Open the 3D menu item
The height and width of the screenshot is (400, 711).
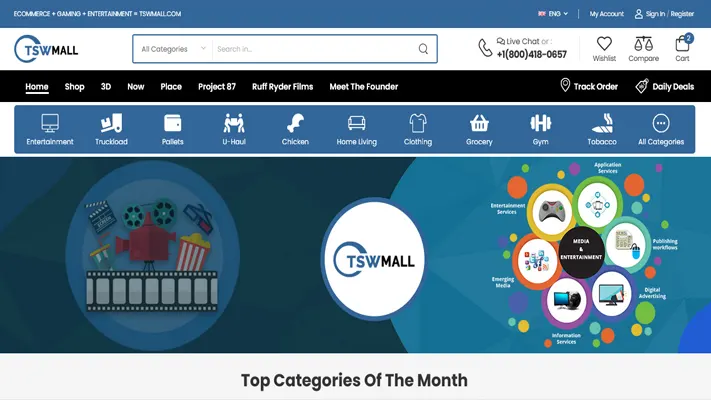(106, 86)
